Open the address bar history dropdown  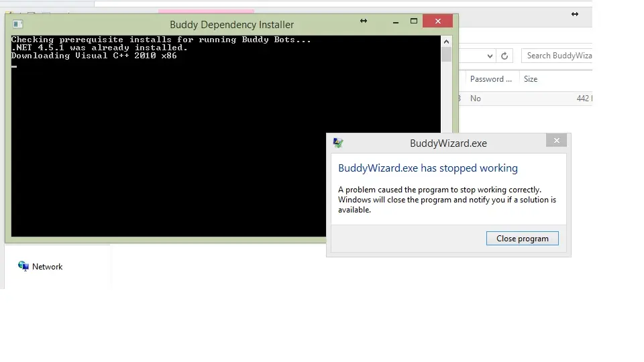490,56
